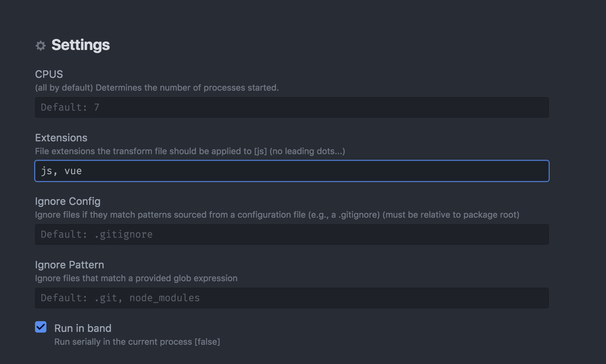Click the glob expression description text
Image resolution: width=606 pixels, height=364 pixels.
coord(136,278)
